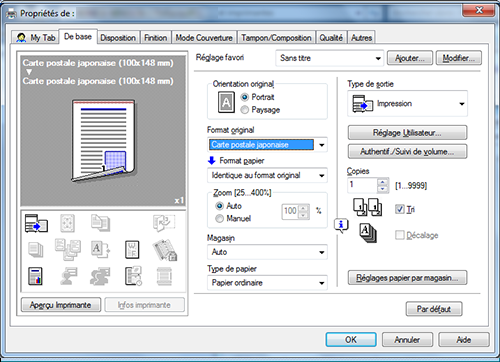Close the Propriétés dialog window
The height and width of the screenshot is (362, 500).
point(478,10)
